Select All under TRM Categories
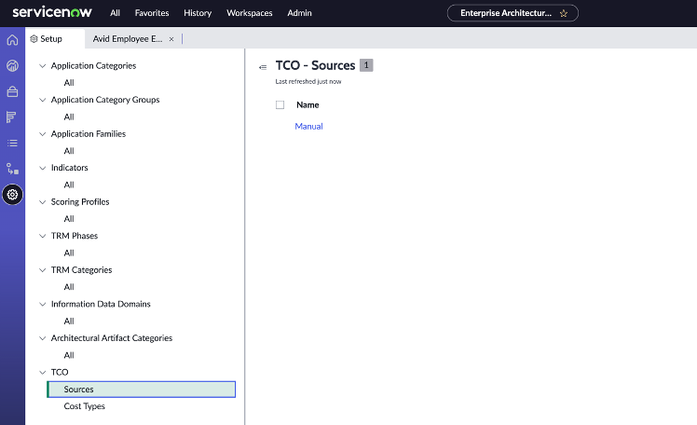Screen dimensions: 697x425 pyautogui.click(x=69, y=287)
